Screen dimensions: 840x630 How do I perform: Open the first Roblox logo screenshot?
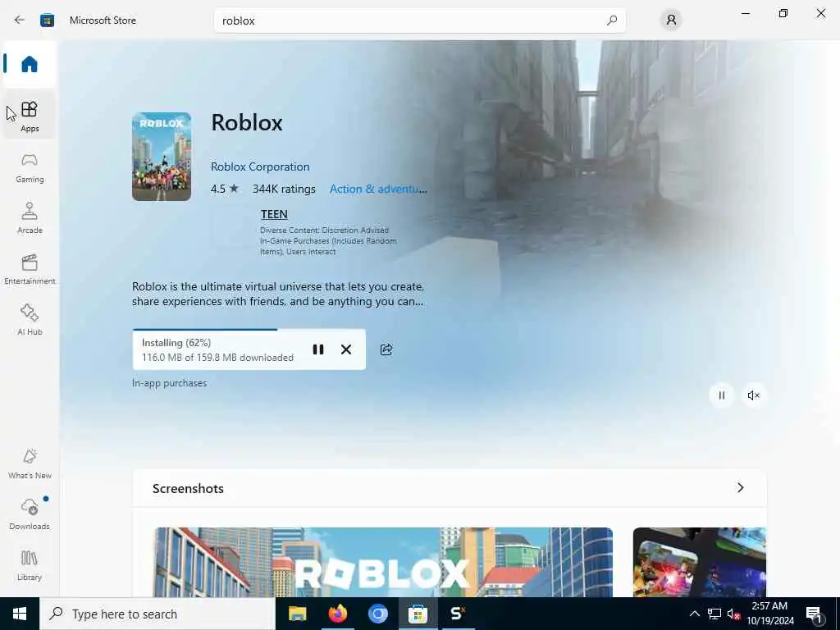tap(383, 562)
